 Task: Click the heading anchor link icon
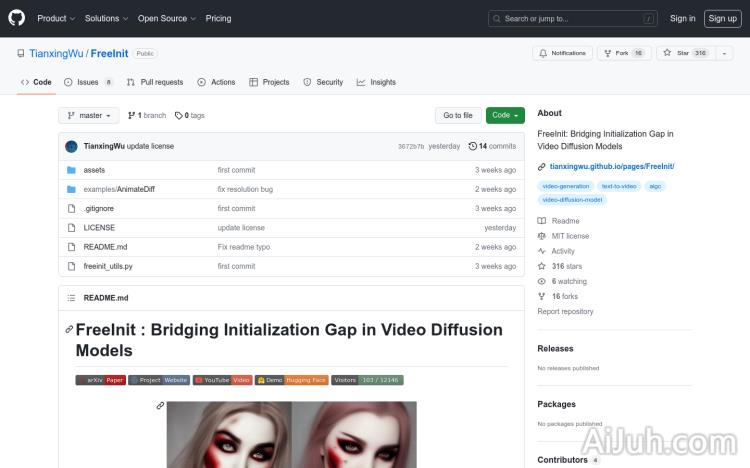click(69, 329)
